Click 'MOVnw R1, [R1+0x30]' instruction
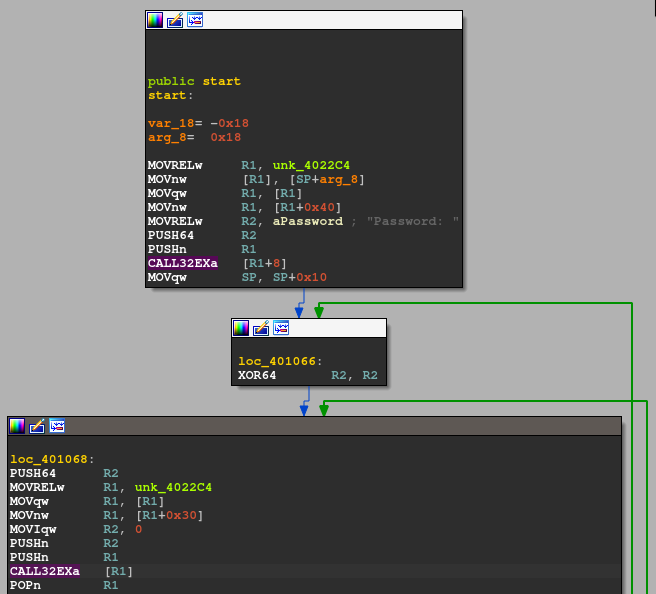This screenshot has width=656, height=594. pyautogui.click(x=106, y=515)
